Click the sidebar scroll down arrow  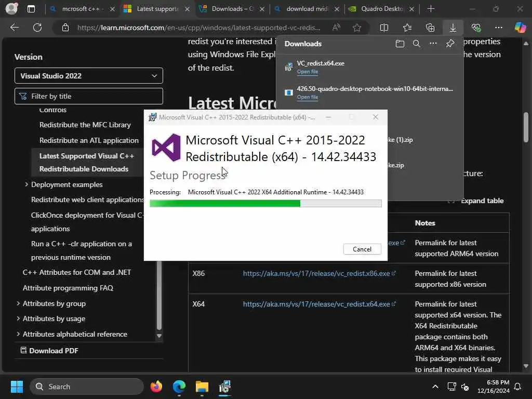point(159,336)
